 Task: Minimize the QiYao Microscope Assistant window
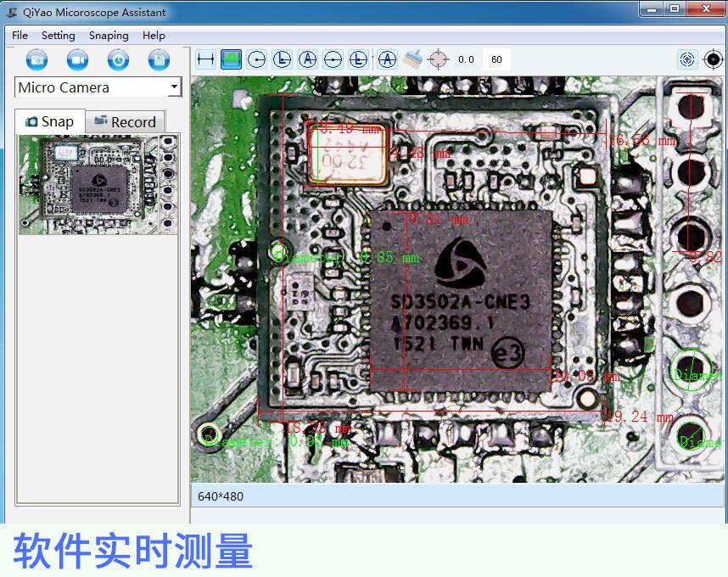coord(652,8)
